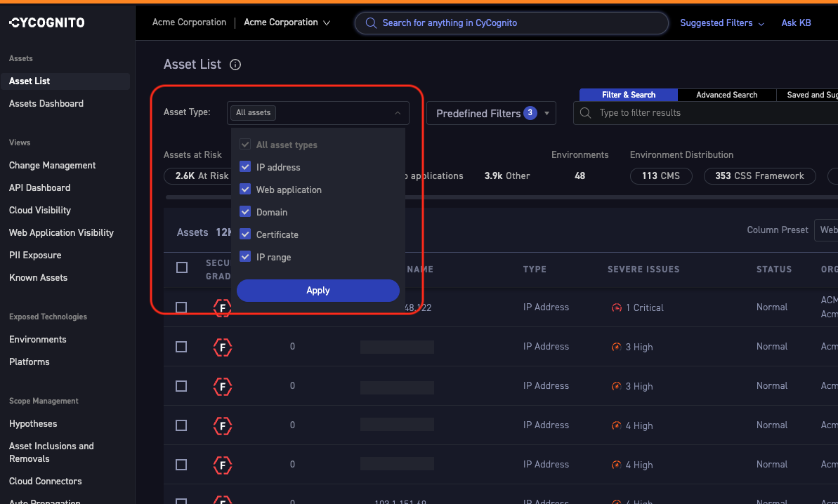Click the Environments count 48
This screenshot has height=504, width=838.
point(580,175)
